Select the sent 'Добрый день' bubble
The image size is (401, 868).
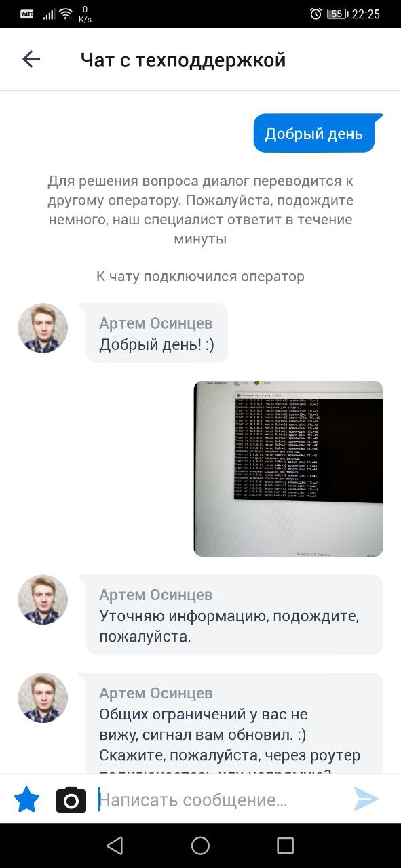(x=314, y=133)
